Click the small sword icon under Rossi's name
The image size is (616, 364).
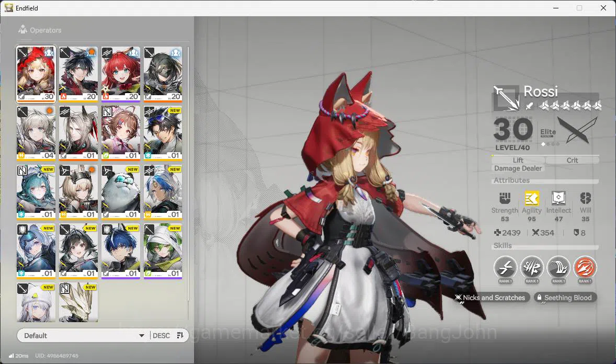point(529,105)
